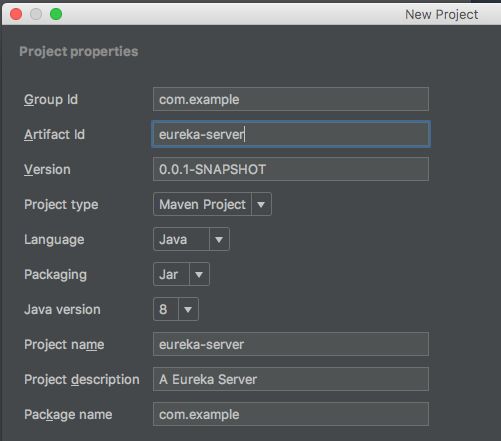The width and height of the screenshot is (501, 441).
Task: Focus the Project description field
Action: pyautogui.click(x=291, y=379)
